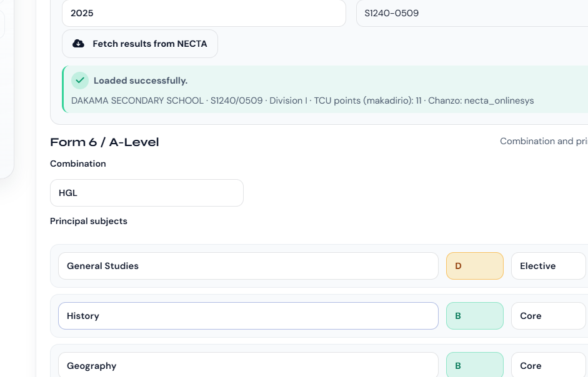Click the 'DAKAMA SECONDARY SCHOOL' result summary line

[302, 100]
